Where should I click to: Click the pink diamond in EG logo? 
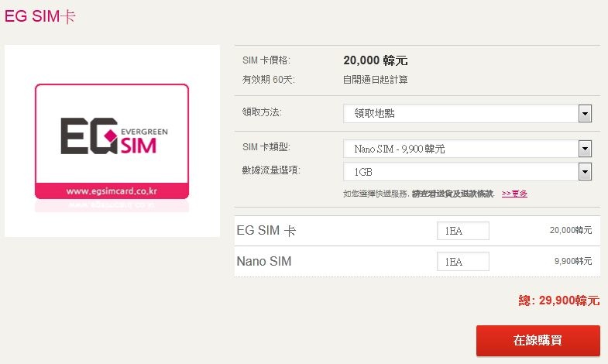tap(111, 136)
